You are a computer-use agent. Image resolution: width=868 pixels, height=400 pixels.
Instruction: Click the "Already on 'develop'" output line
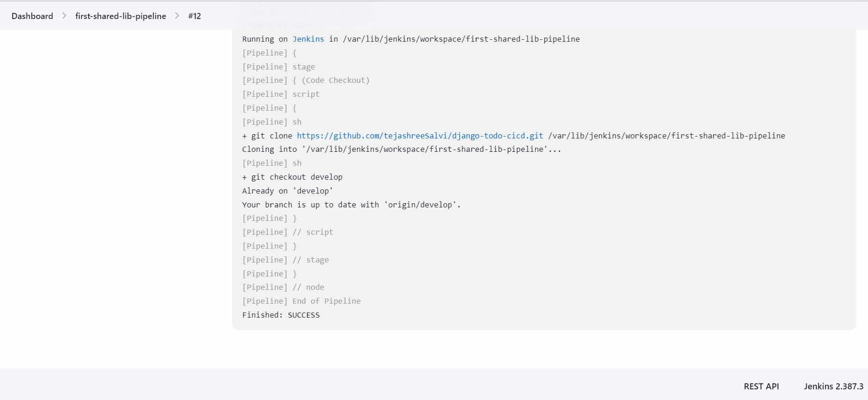click(287, 191)
